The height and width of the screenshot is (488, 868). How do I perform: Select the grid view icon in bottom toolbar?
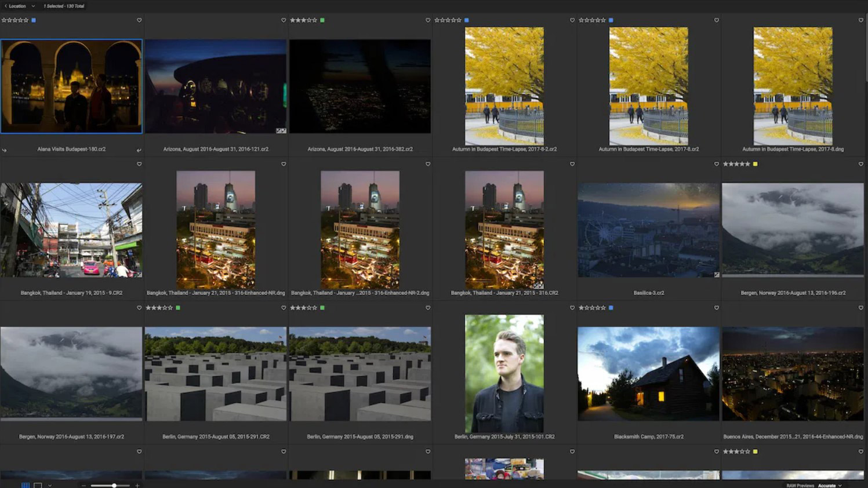click(26, 485)
